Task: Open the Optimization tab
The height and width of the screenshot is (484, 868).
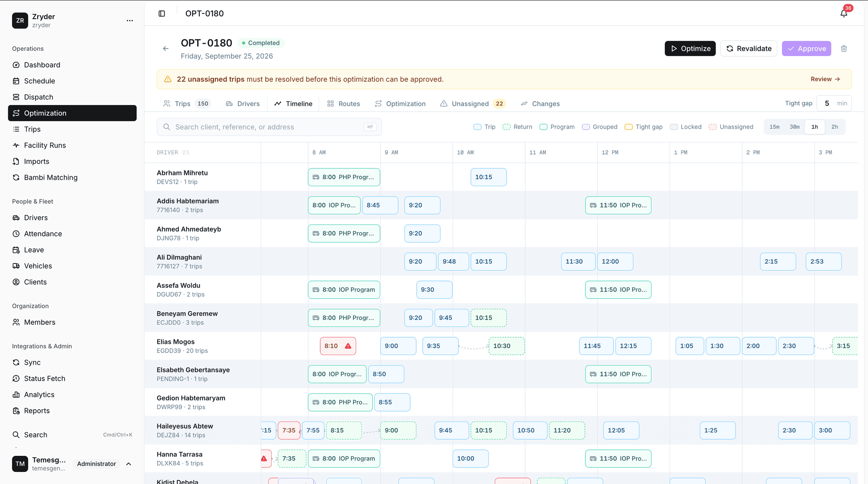Action: [x=400, y=104]
